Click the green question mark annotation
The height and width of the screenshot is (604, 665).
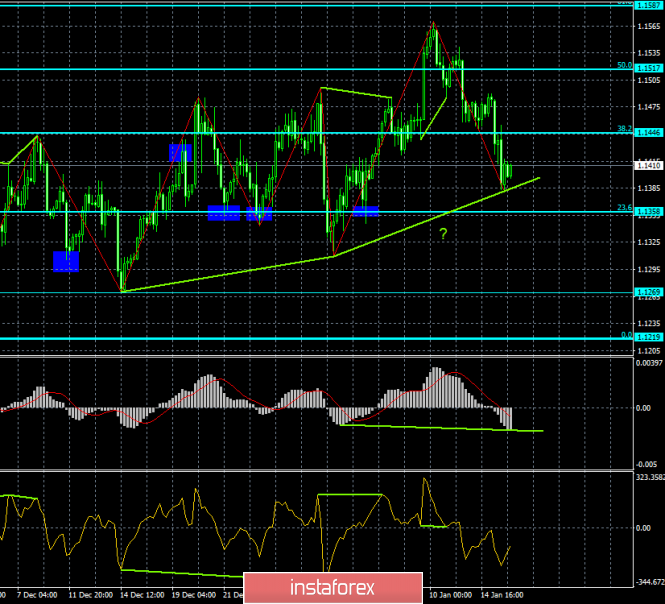[x=442, y=233]
